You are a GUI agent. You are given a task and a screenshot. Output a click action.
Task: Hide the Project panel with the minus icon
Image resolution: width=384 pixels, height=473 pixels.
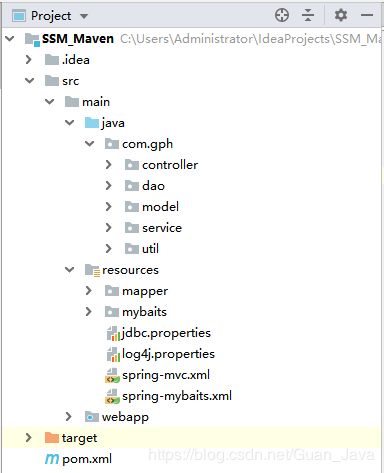pyautogui.click(x=367, y=15)
